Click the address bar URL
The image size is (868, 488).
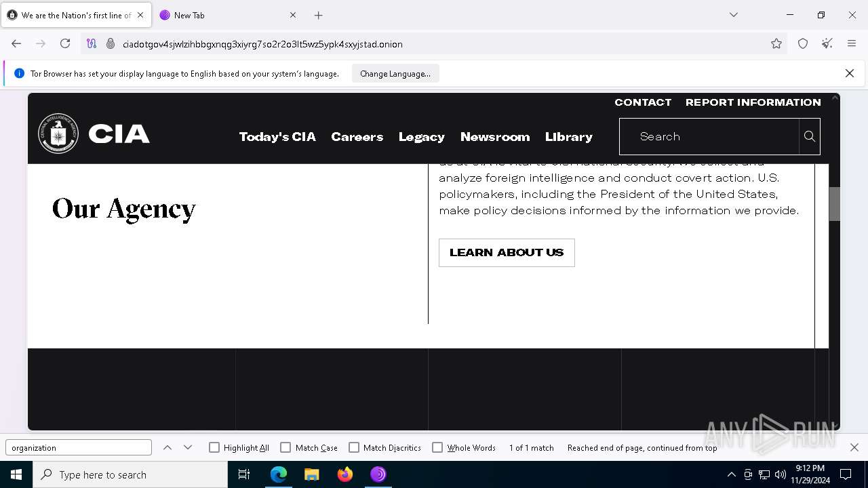262,44
